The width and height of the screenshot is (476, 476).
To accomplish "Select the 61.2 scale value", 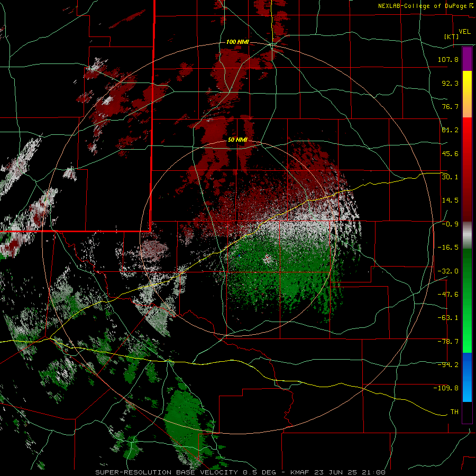I will pos(450,130).
